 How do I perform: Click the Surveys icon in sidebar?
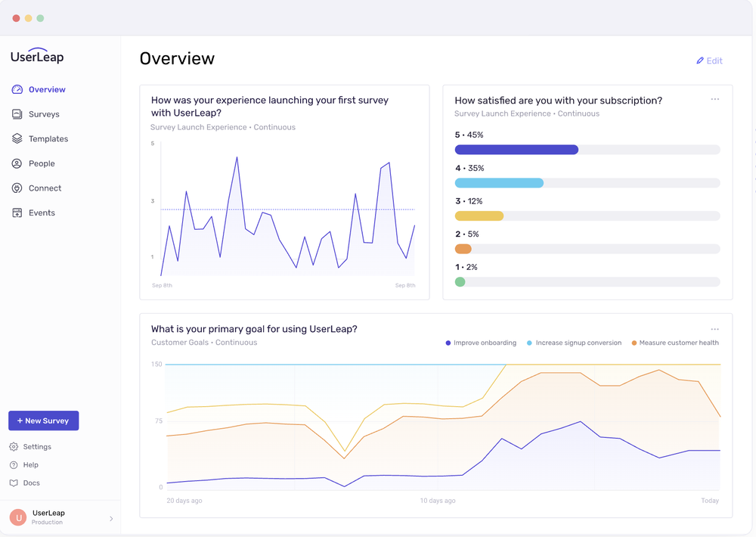[17, 114]
